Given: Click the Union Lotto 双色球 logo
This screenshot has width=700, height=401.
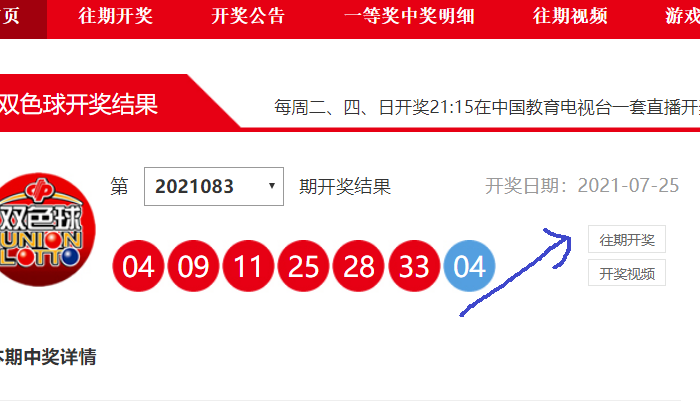Looking at the screenshot, I should 45,230.
